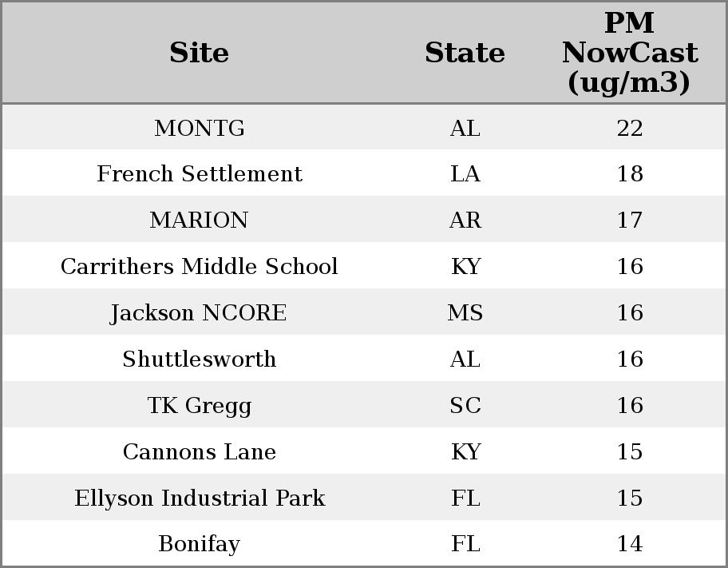728x568 pixels.
Task: Click the Jackson NCORE site cell
Action: [200, 313]
